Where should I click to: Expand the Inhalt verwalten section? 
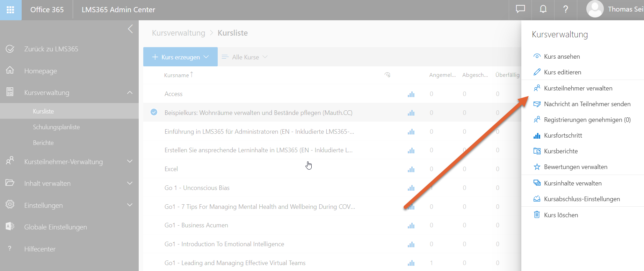click(x=130, y=183)
